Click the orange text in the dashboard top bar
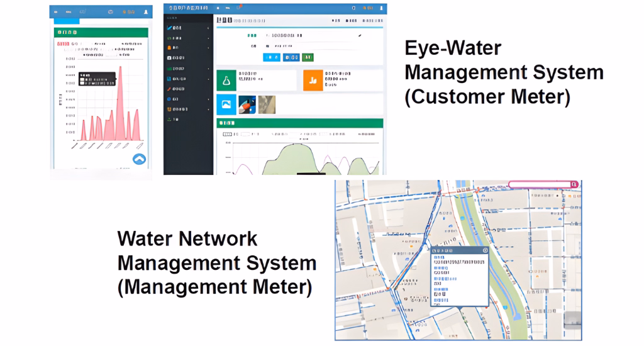644x346 pixels. [x=367, y=8]
